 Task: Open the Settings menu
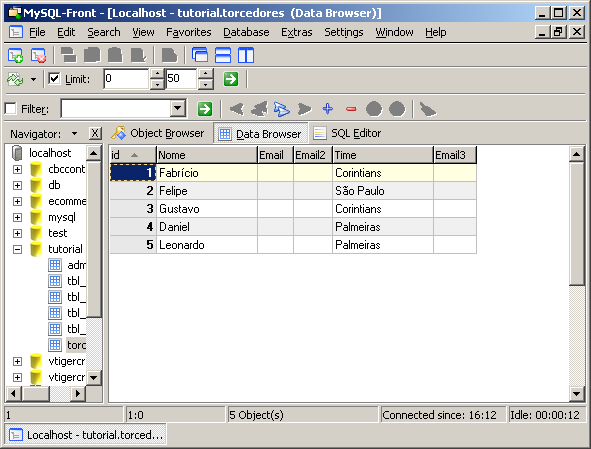pos(344,32)
